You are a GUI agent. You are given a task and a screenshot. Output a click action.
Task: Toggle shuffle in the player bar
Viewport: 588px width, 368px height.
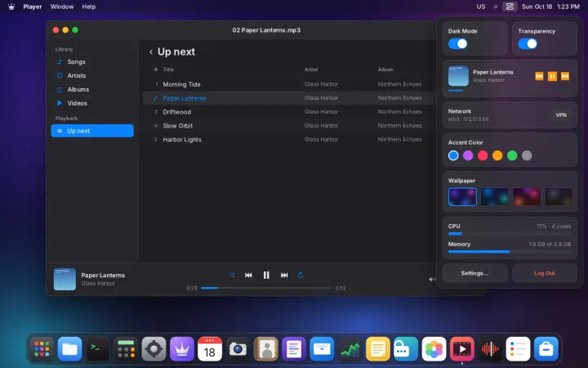click(232, 276)
